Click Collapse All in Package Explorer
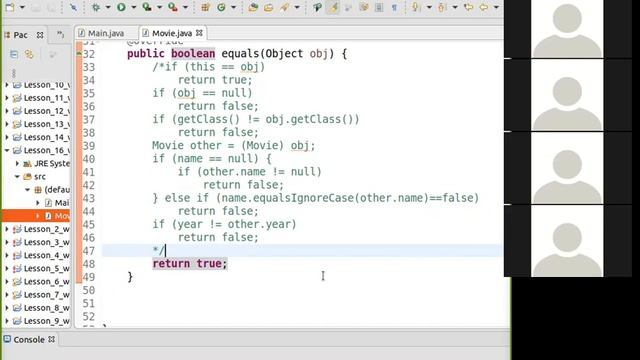This screenshot has width=640, height=360. pyautogui.click(x=14, y=54)
